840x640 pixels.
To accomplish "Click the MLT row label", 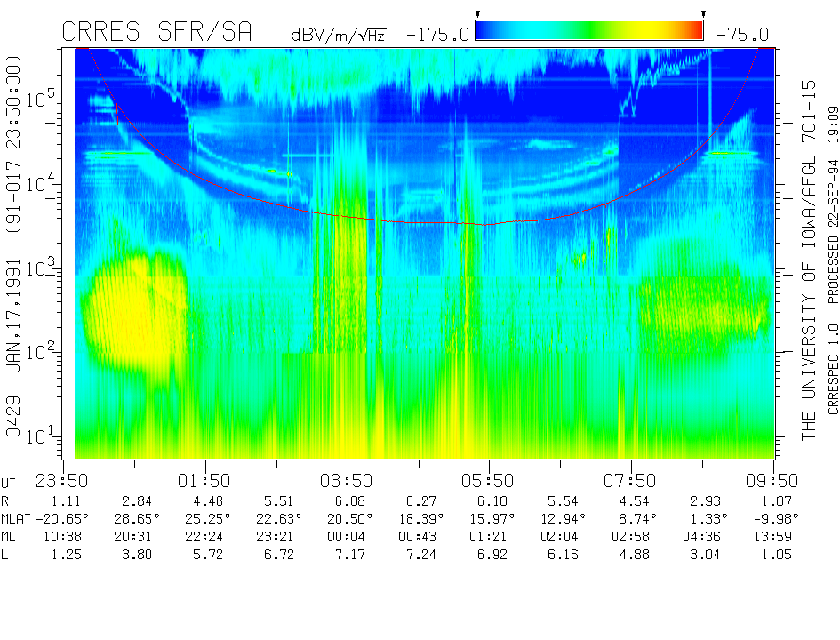I will point(12,537).
